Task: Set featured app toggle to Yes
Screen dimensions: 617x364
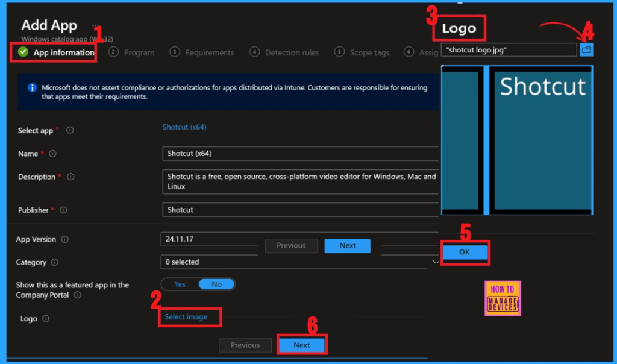Action: click(x=180, y=284)
